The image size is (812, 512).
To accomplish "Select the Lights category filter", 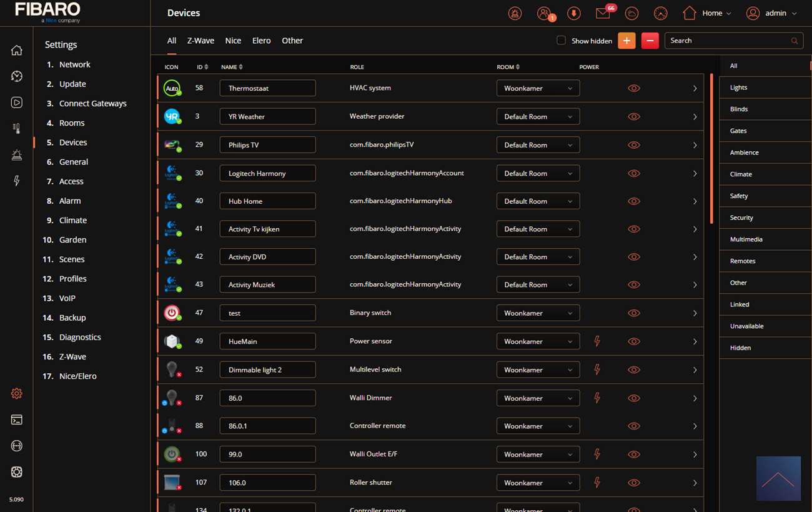I will click(739, 88).
